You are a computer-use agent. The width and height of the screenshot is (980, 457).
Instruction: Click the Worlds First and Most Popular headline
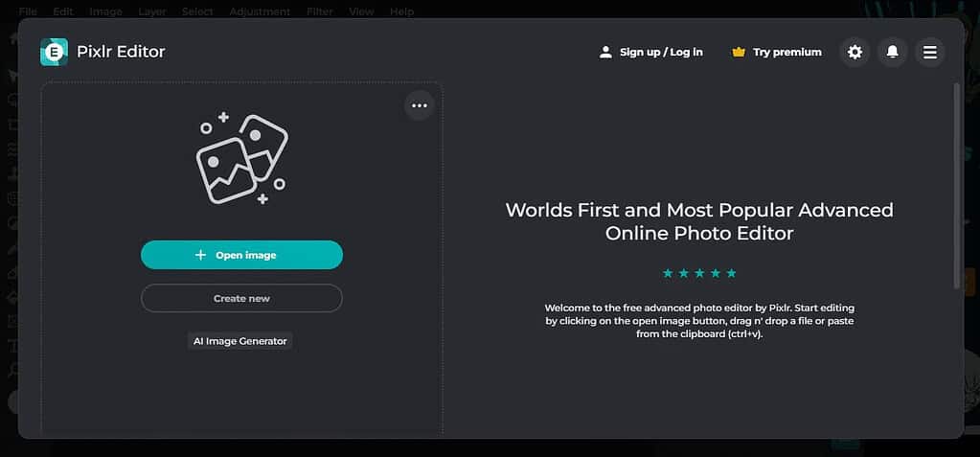tap(699, 221)
